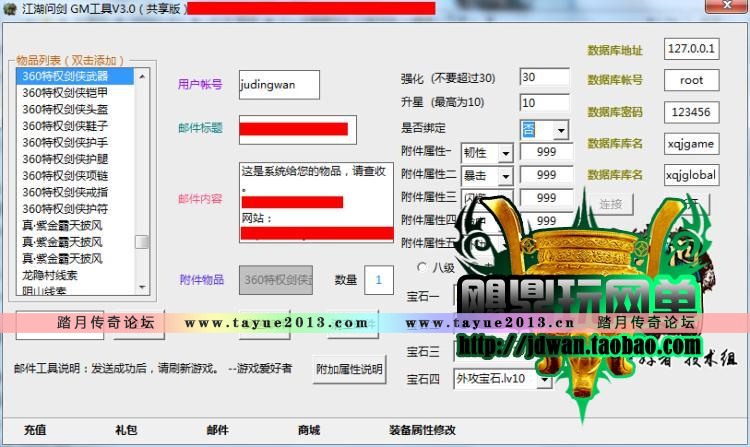Focus the 升星 field showing 10

click(544, 102)
